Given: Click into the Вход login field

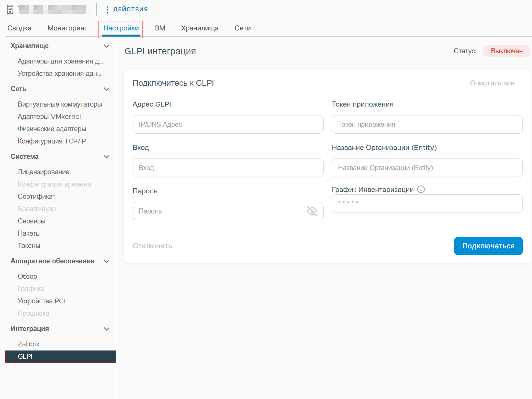Looking at the screenshot, I should 228,168.
